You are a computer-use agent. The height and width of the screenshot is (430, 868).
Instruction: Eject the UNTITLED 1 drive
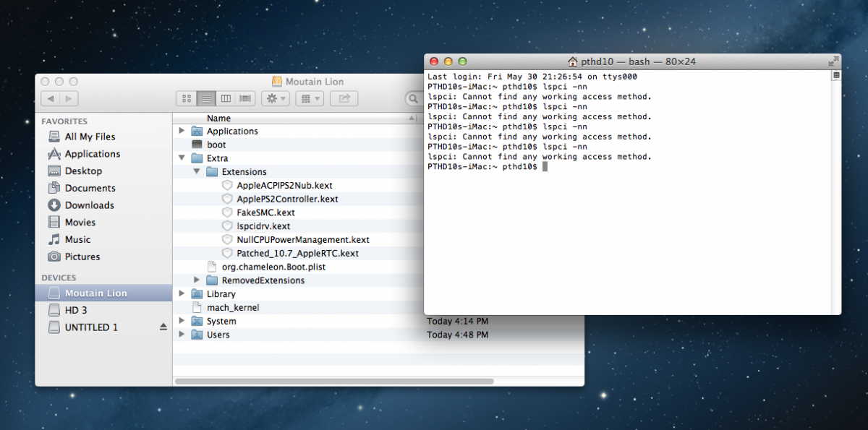(x=163, y=327)
